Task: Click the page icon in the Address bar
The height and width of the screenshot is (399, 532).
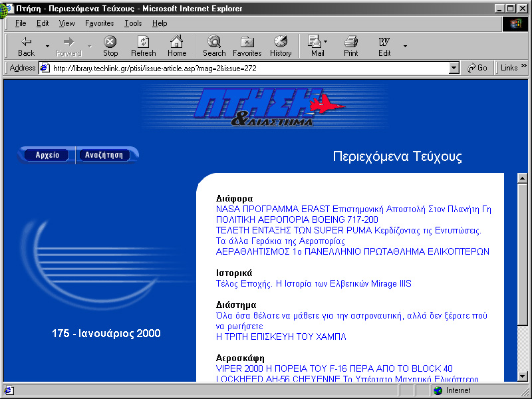Action: (45, 68)
